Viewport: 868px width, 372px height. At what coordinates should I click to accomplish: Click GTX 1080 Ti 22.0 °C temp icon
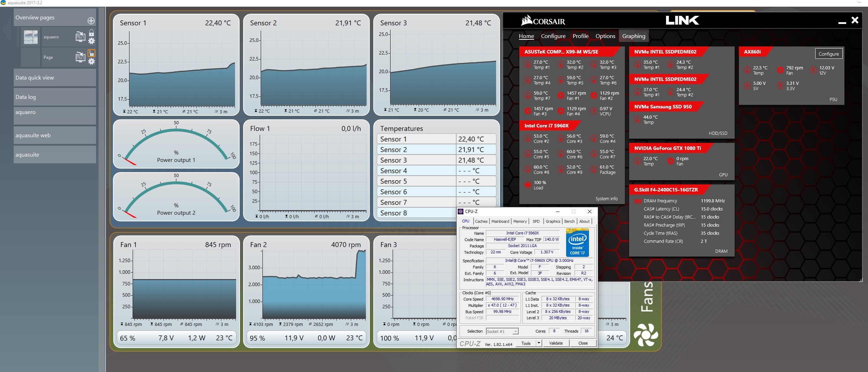pos(638,161)
